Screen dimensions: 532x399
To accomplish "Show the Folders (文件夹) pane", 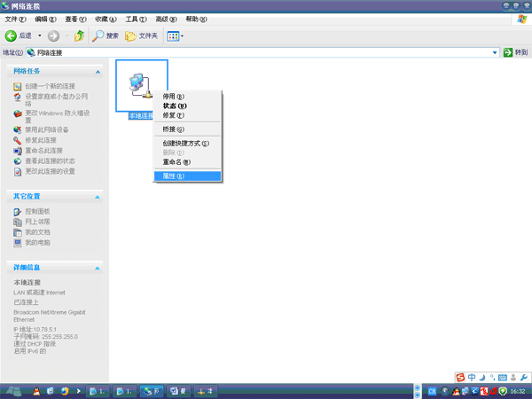I will click(x=141, y=36).
